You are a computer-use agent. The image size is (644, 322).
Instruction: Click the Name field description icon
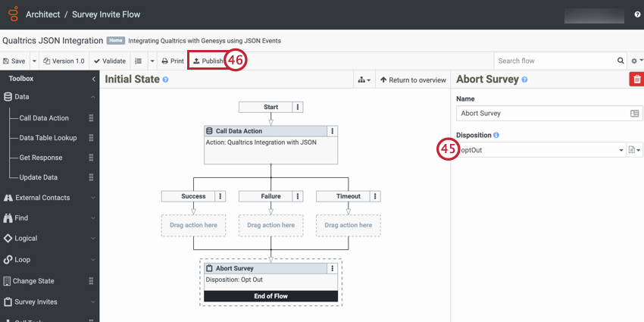coord(635,114)
